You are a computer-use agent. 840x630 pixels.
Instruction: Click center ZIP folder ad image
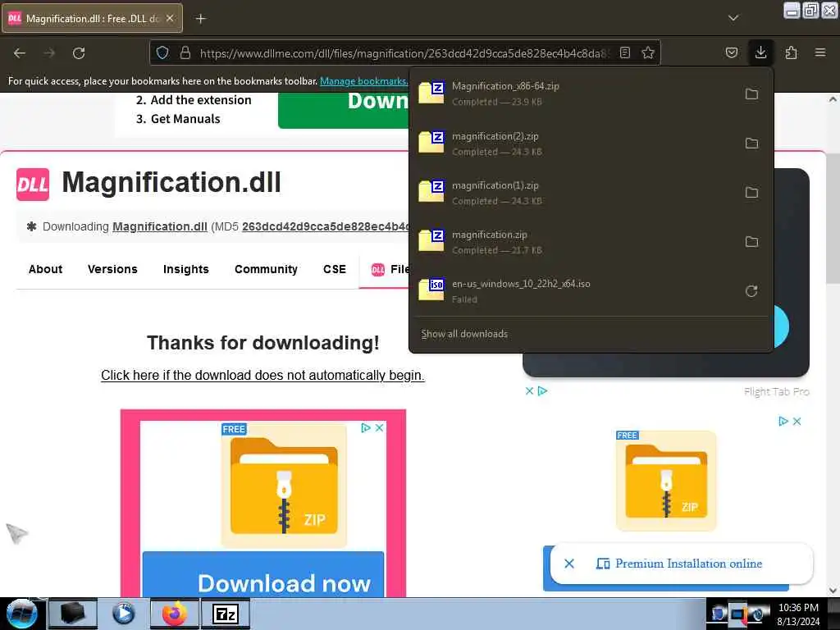coord(284,485)
